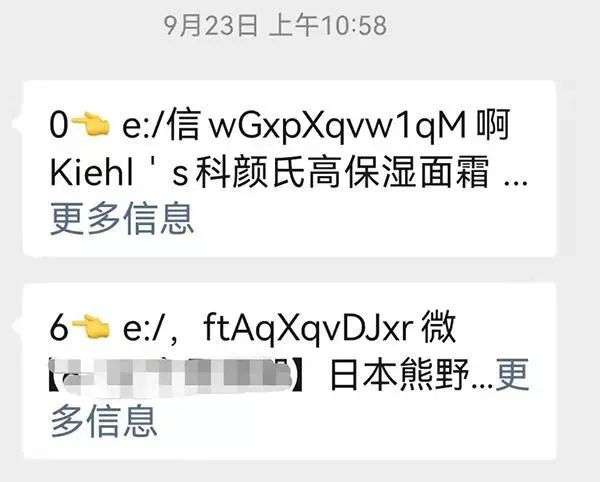Tap the code ftAqXqvDJxr text
The image size is (600, 482).
point(309,328)
